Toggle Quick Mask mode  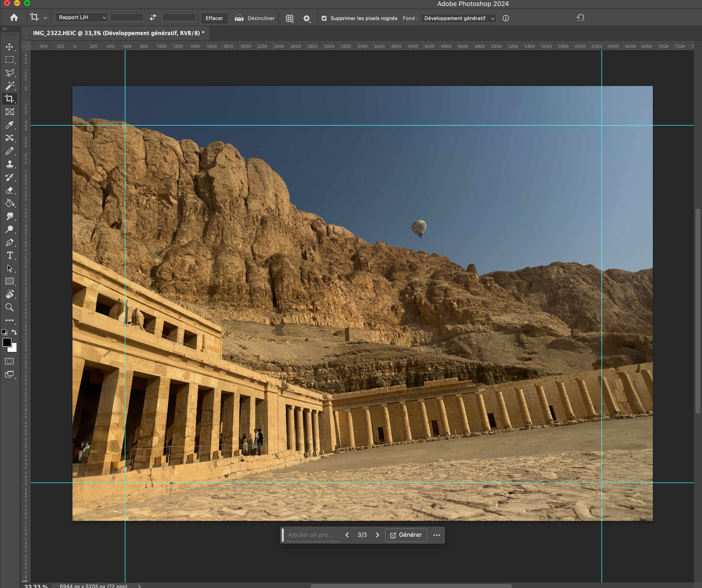10,361
